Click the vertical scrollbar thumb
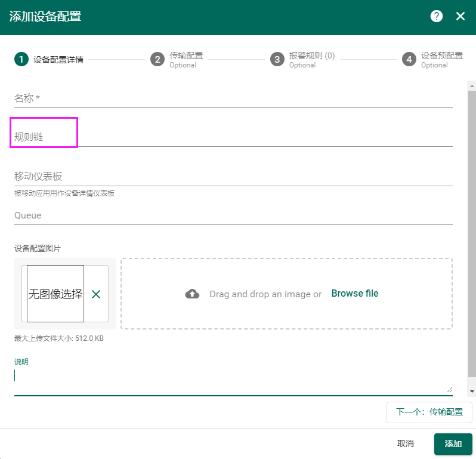This screenshot has width=476, height=459. [472, 234]
